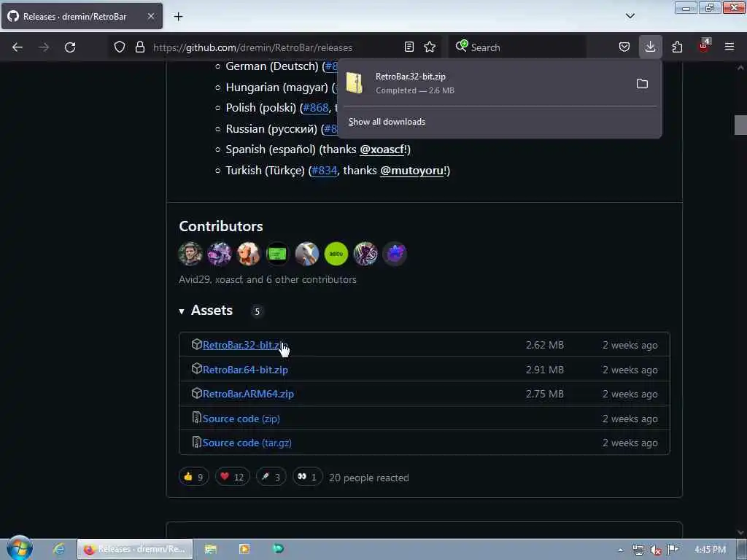Open the Windows Start button
747x560 pixels.
point(19,548)
